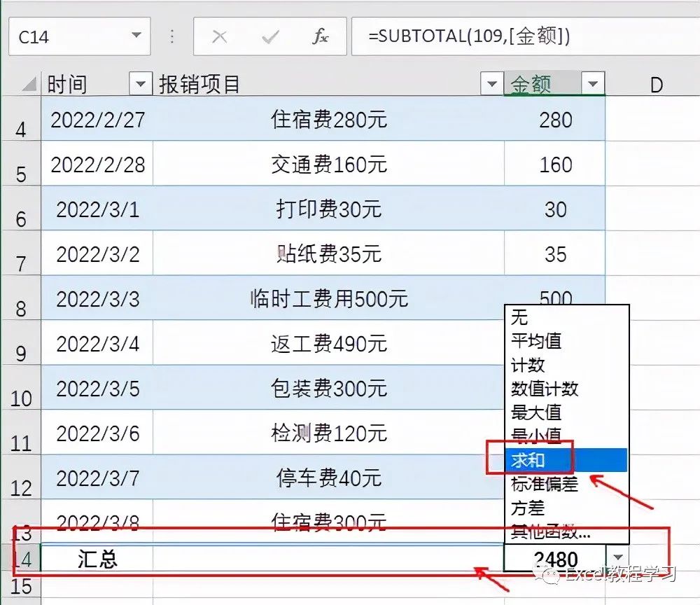Select row 15 header

[21, 585]
